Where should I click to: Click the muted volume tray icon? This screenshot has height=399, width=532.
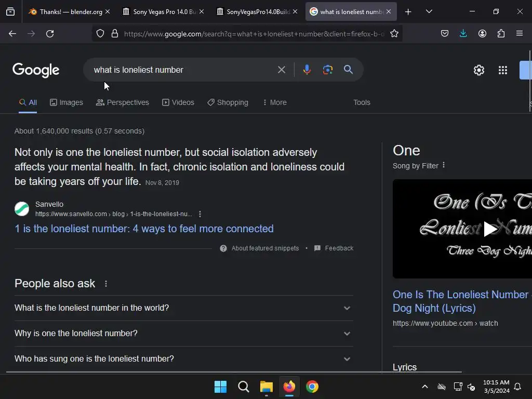[471, 387]
